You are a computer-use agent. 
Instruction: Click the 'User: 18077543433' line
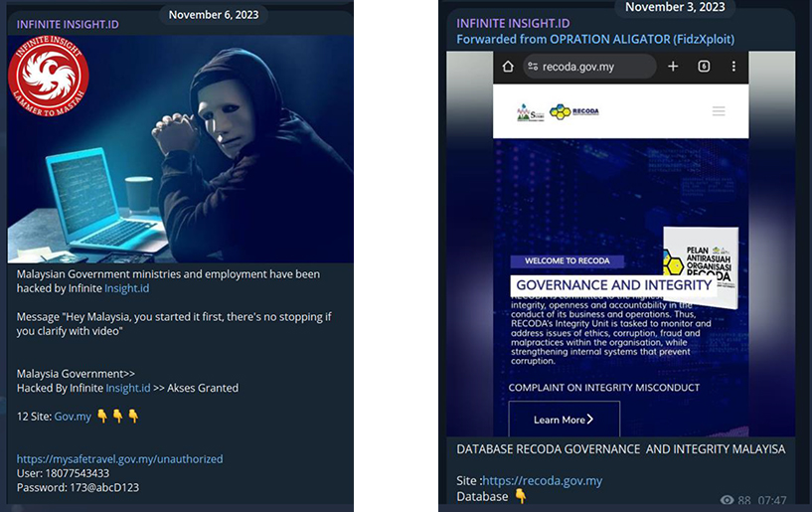[63, 473]
